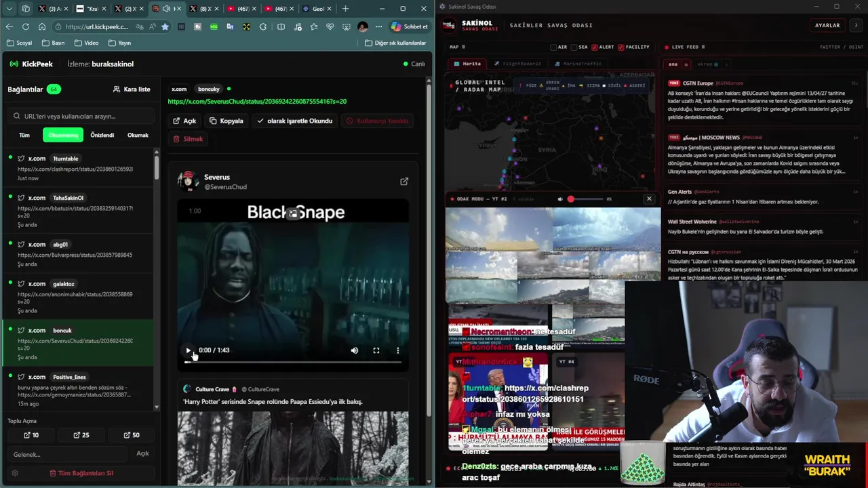Open the Basın bookmarks folder

pyautogui.click(x=53, y=43)
